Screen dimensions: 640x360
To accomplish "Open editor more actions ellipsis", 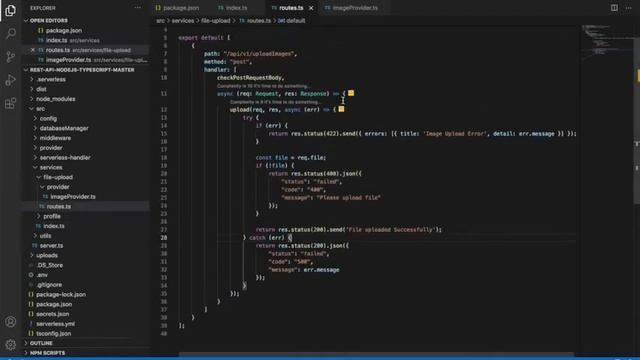I will [x=628, y=8].
